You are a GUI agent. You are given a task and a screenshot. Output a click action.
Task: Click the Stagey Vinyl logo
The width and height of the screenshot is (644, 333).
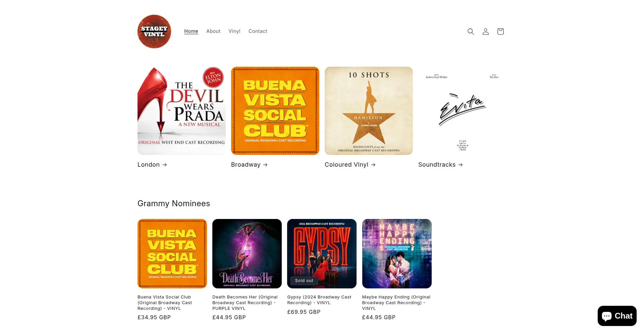pos(154,32)
